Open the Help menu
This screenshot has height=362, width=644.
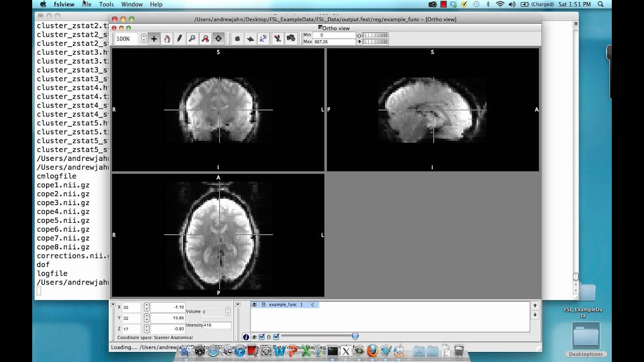click(x=156, y=4)
